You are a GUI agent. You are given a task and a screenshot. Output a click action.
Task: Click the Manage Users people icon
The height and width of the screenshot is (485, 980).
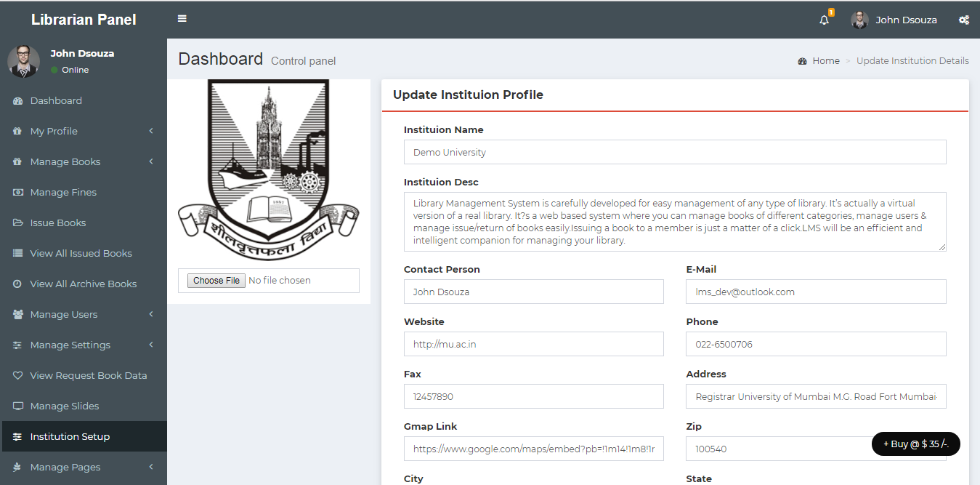click(18, 315)
